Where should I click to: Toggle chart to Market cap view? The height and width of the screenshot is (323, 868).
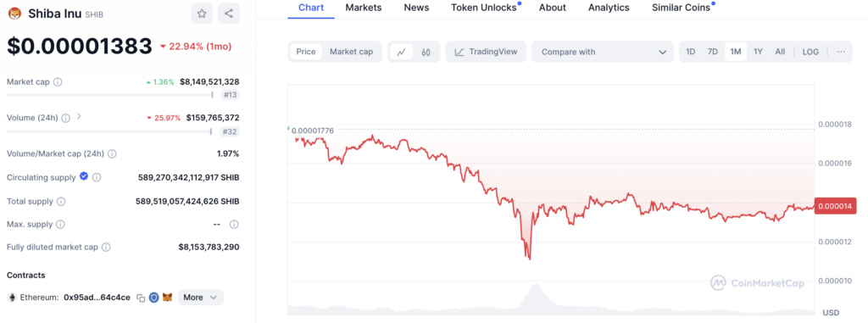pyautogui.click(x=352, y=52)
